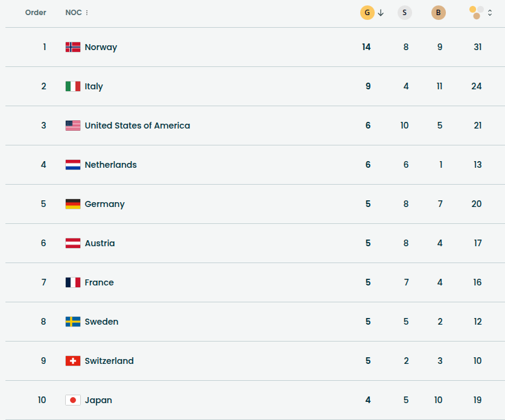This screenshot has width=505, height=420.
Task: Click the Netherlands flag icon
Action: 73,165
